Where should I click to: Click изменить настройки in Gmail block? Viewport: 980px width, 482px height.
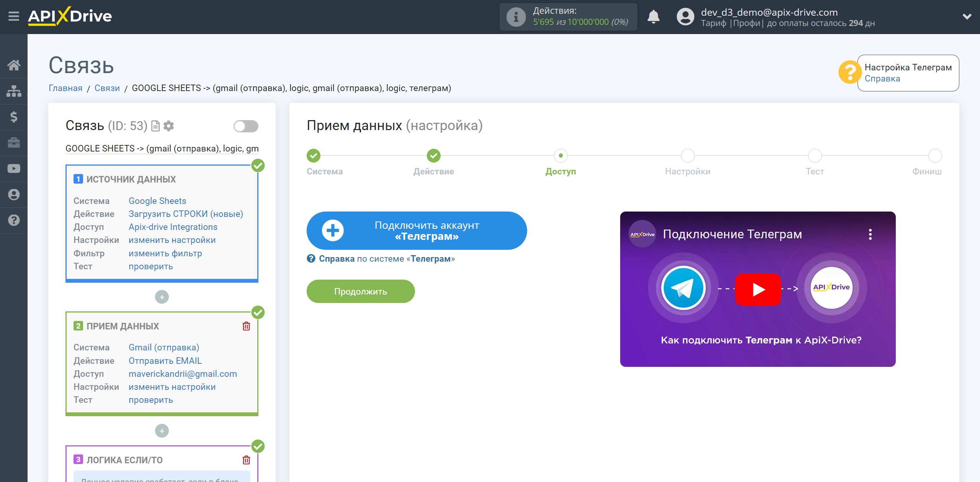(x=172, y=387)
